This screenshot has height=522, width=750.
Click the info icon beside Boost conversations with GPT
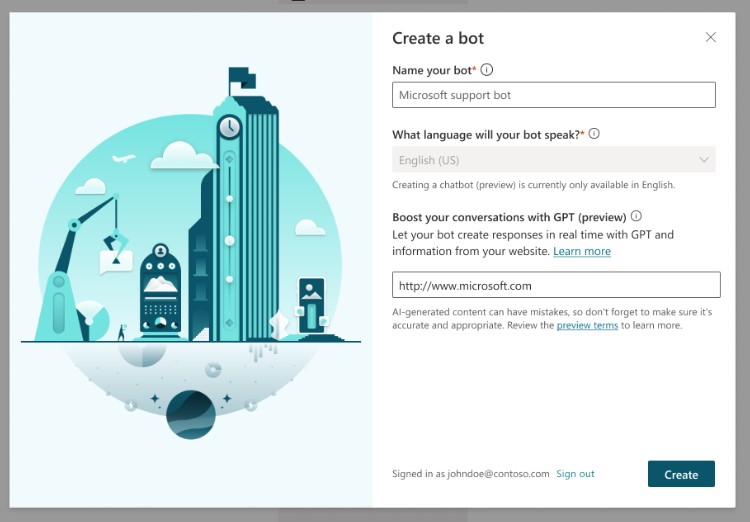coord(636,216)
